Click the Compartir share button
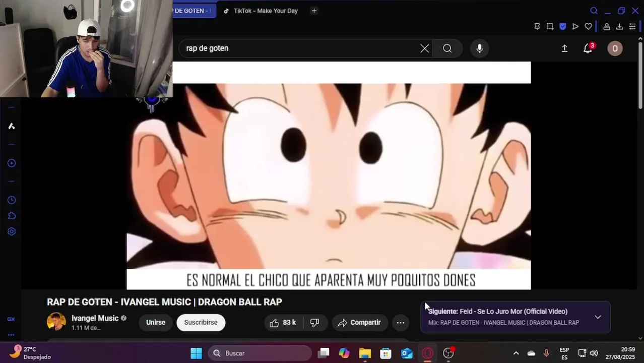Image resolution: width=644 pixels, height=363 pixels. point(359,323)
